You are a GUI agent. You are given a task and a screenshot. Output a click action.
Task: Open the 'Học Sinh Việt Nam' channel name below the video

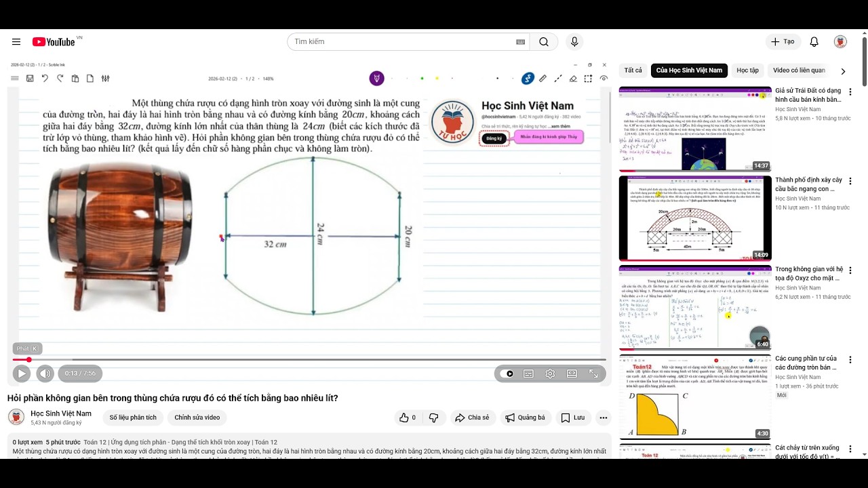tap(61, 413)
